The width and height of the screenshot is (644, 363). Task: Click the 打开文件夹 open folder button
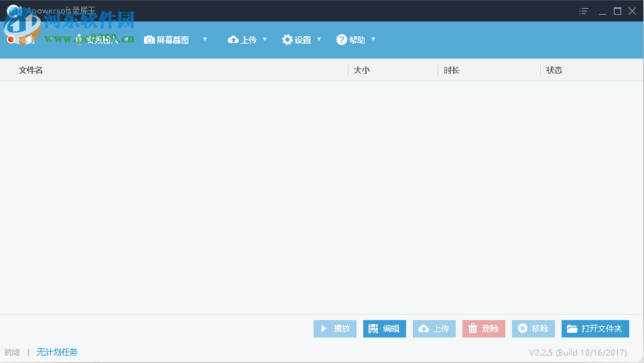(x=596, y=329)
